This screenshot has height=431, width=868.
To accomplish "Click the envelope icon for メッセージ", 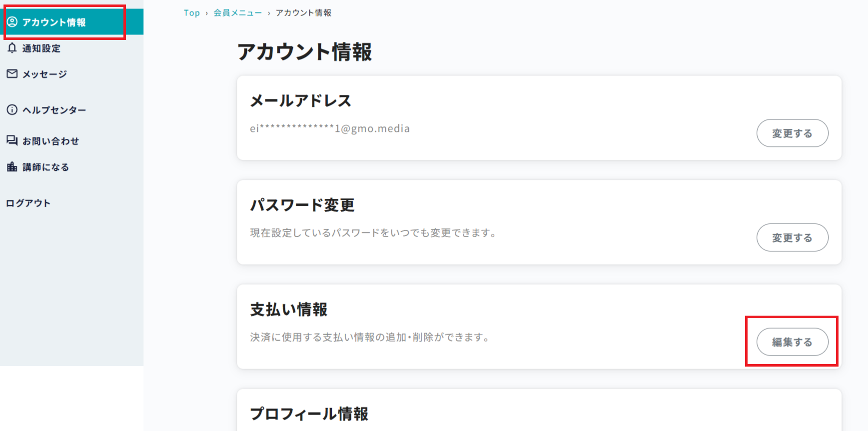I will tap(12, 74).
